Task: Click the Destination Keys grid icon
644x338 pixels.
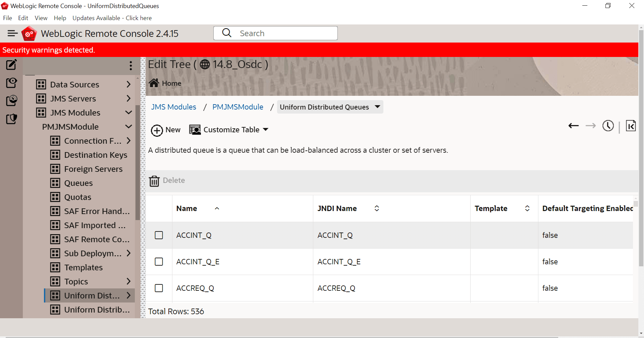Action: 55,155
